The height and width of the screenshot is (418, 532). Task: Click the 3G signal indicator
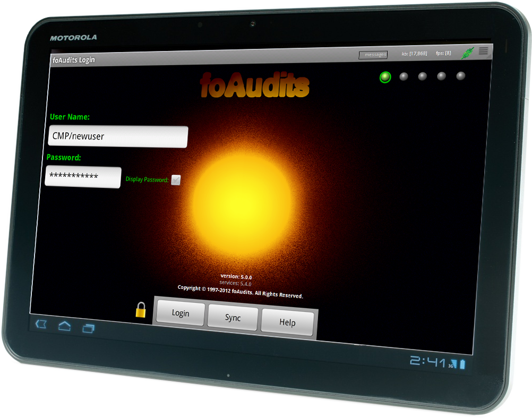[452, 364]
